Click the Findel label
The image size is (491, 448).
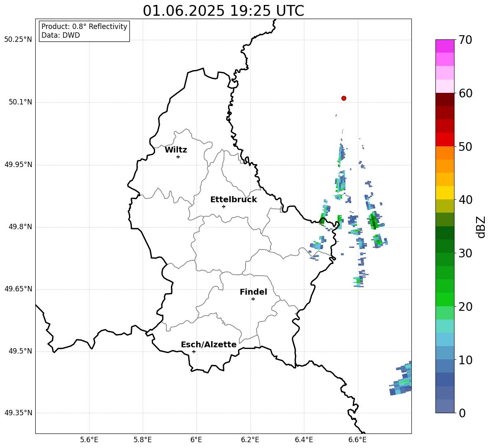coord(253,292)
